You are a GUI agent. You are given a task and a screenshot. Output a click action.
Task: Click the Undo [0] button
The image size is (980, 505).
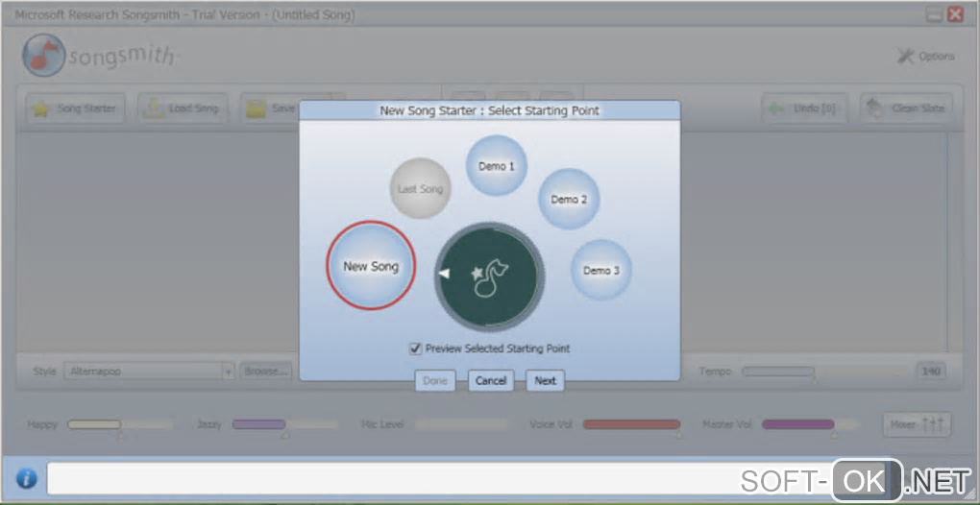pos(804,108)
